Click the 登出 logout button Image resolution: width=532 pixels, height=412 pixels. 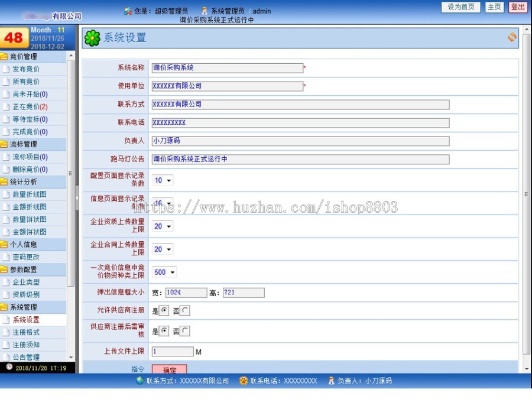518,7
